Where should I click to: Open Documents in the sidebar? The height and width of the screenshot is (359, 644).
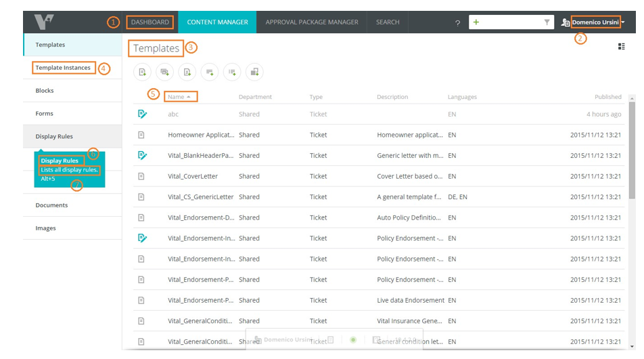(72, 205)
